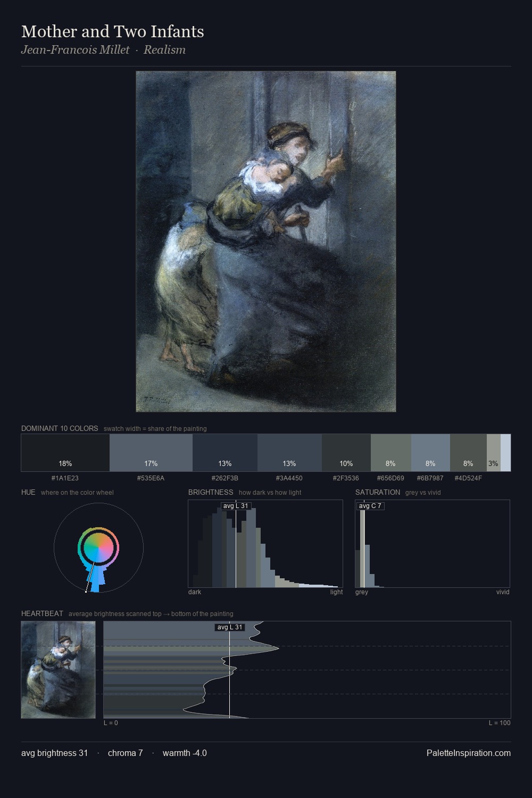Open the PaletteInspiration.com link
532x798 pixels.
coord(469,753)
